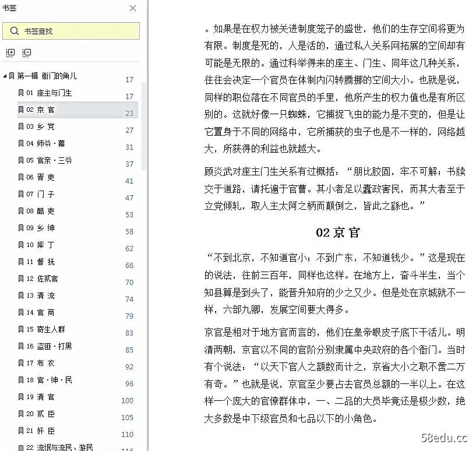Click bookmark icon beside 09 乡绅
Viewport: 476px width, 451px height.
(21, 228)
